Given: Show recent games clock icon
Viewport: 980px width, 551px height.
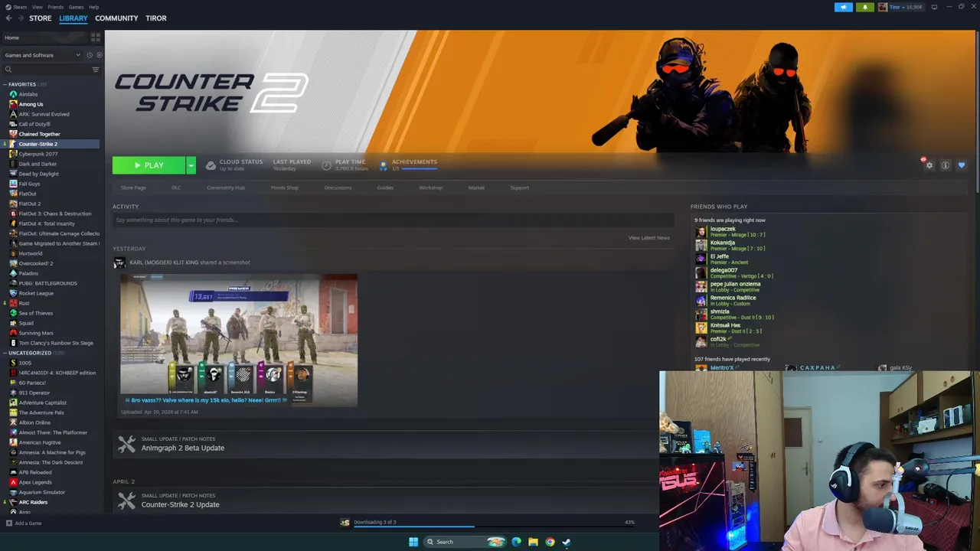Looking at the screenshot, I should (x=89, y=55).
